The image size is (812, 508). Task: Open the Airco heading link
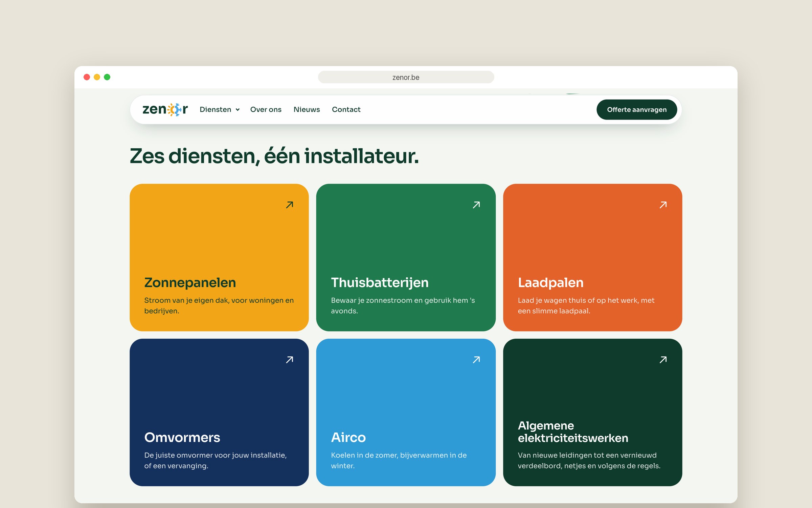348,437
